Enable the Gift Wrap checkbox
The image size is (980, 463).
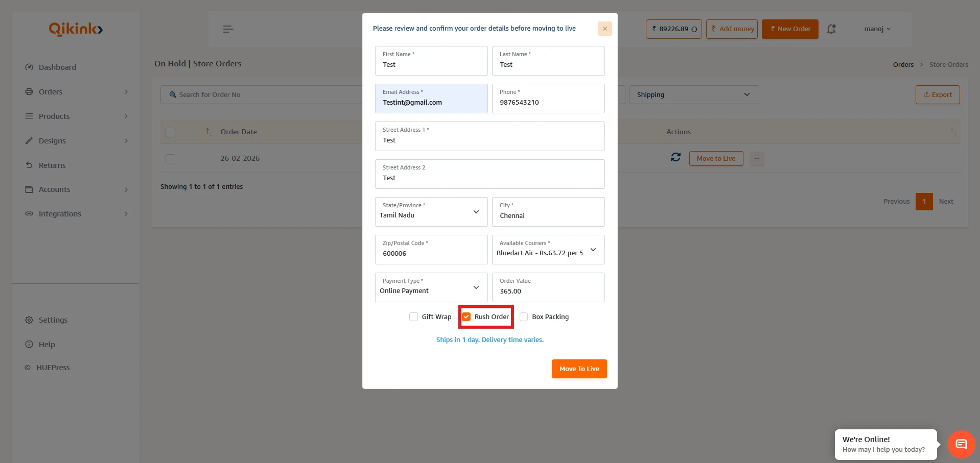coord(413,317)
